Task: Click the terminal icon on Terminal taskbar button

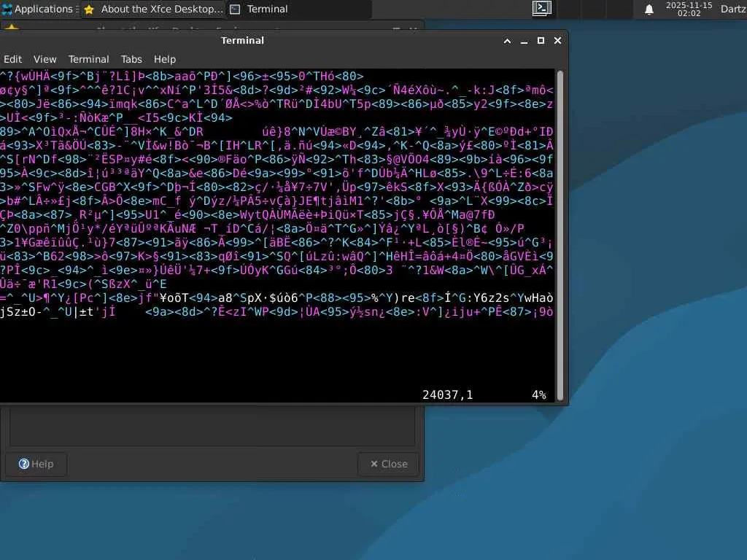Action: coord(235,9)
